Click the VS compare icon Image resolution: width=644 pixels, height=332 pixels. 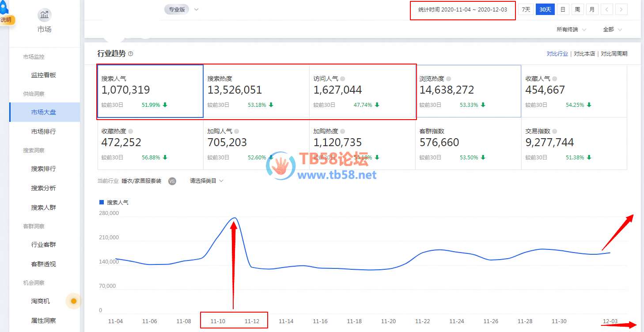(x=172, y=181)
